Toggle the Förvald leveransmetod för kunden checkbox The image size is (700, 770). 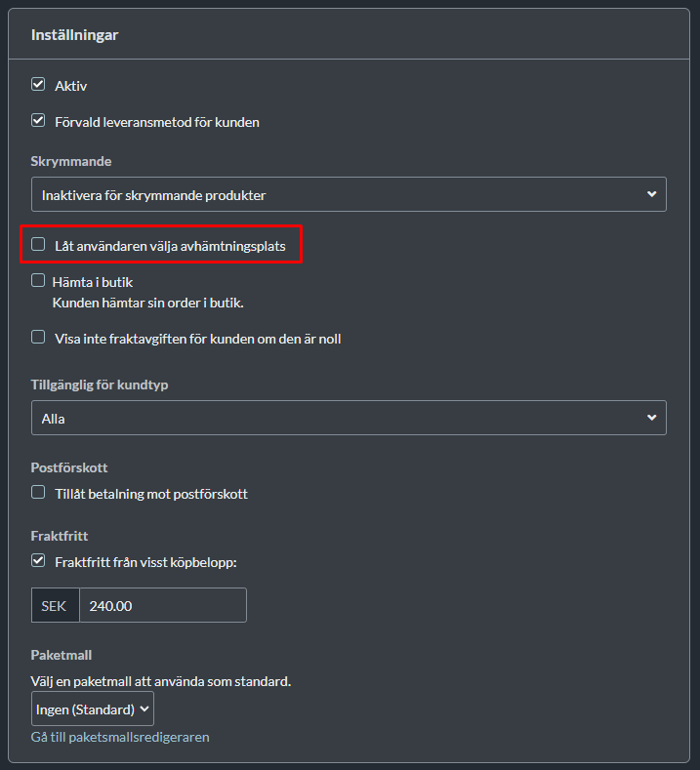click(38, 121)
